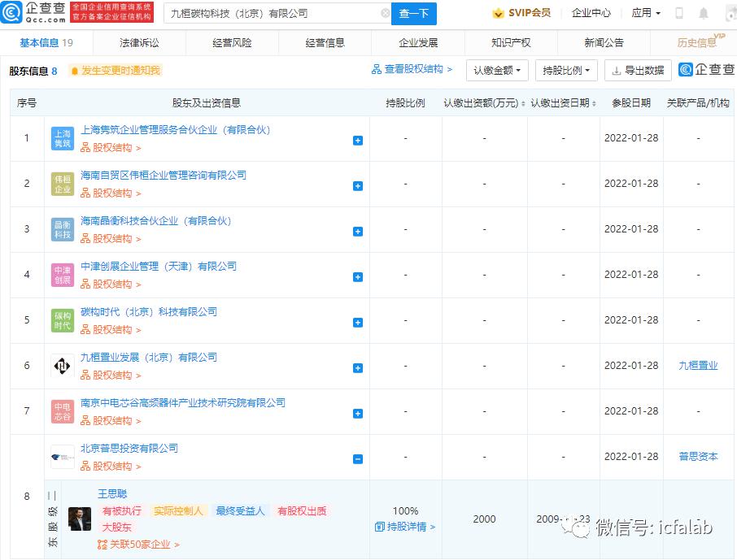The width and height of the screenshot is (737, 560).
Task: Clear the search box with the X icon
Action: 385,13
